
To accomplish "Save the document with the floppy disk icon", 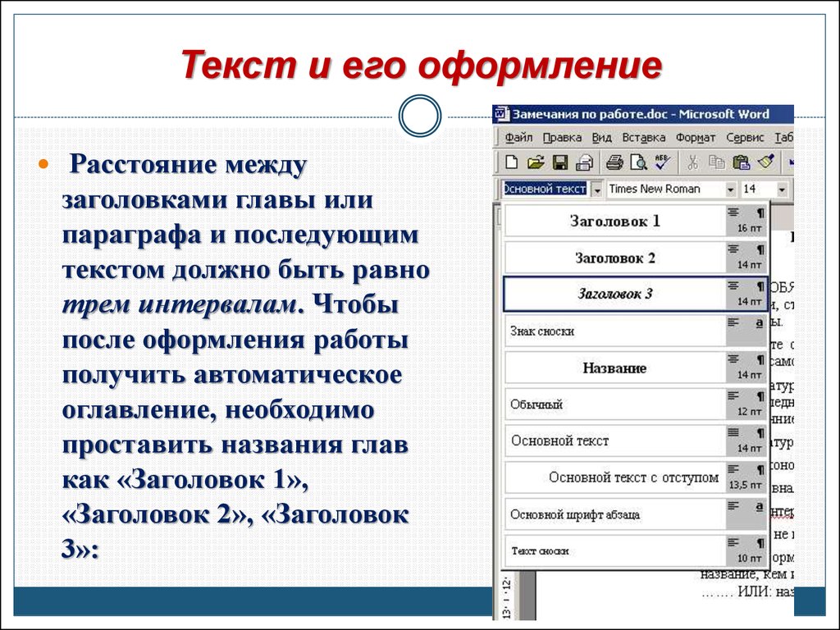I will coord(559,162).
